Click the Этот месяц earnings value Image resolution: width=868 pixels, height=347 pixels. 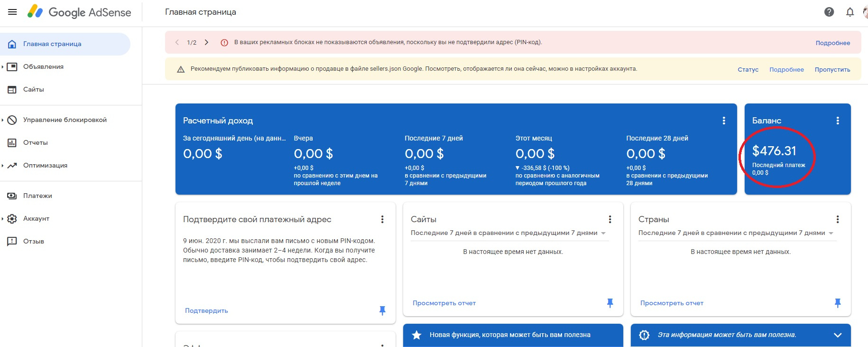535,154
